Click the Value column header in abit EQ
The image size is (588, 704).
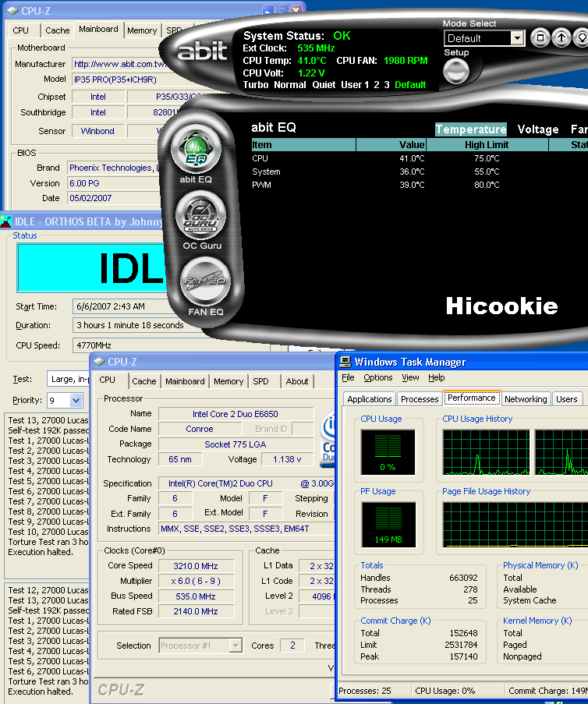point(391,144)
